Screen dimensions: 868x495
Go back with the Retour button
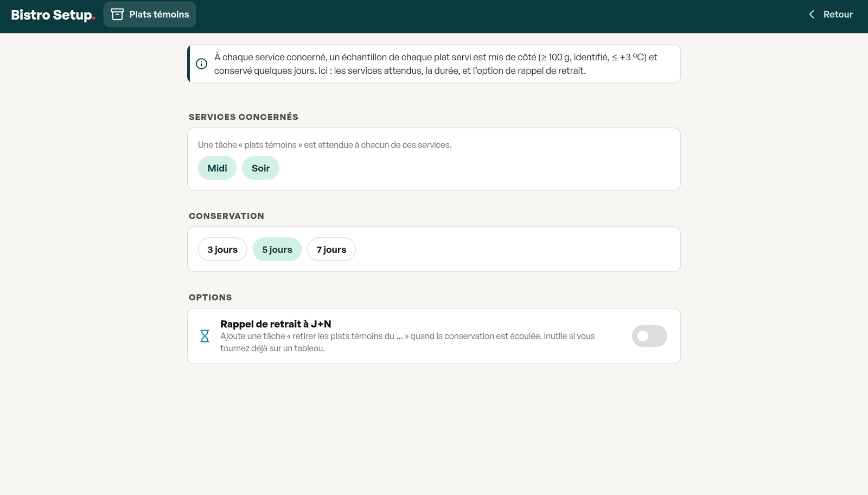pyautogui.click(x=831, y=14)
